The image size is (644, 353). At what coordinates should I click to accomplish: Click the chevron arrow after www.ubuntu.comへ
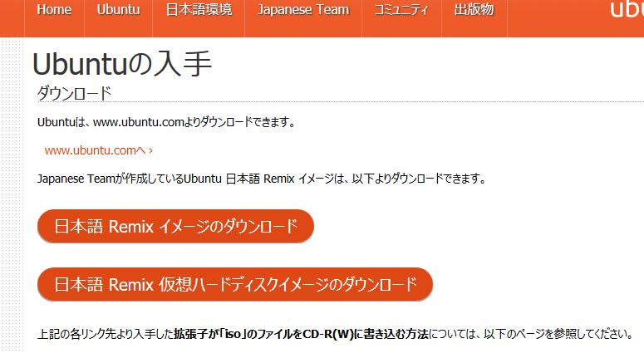(150, 151)
